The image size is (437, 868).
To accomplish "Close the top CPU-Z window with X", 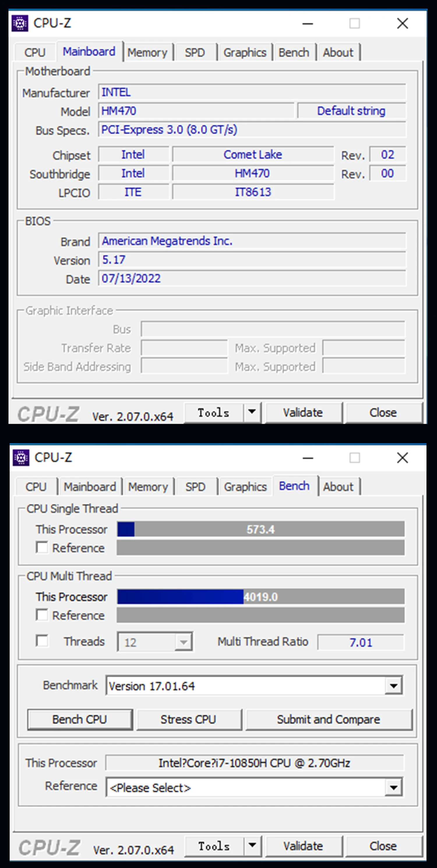I will [402, 24].
